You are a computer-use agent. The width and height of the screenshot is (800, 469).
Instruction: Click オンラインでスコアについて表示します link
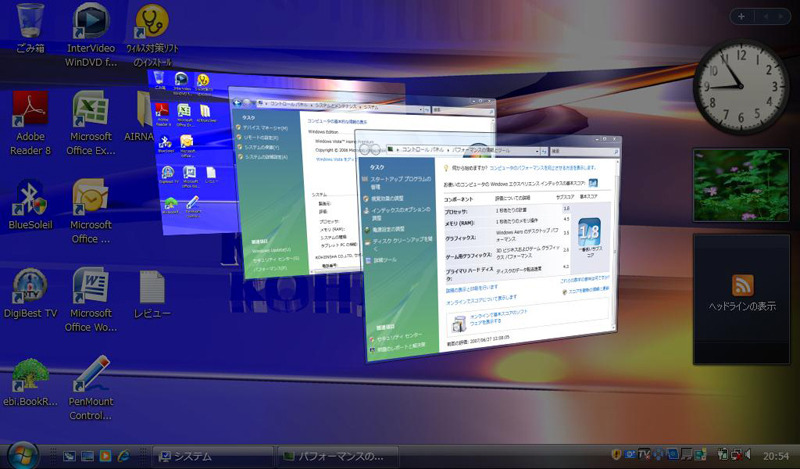click(481, 300)
